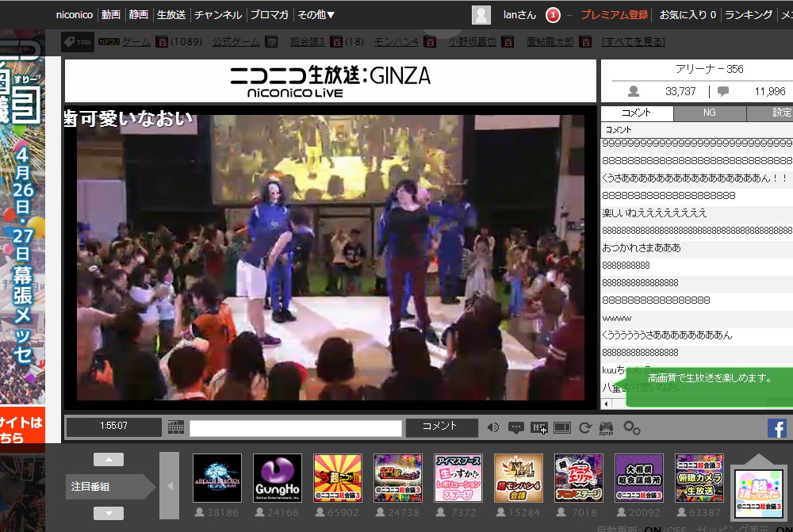Open the 超踊ってみた program thumbnail
The width and height of the screenshot is (793, 532).
pyautogui.click(x=759, y=493)
